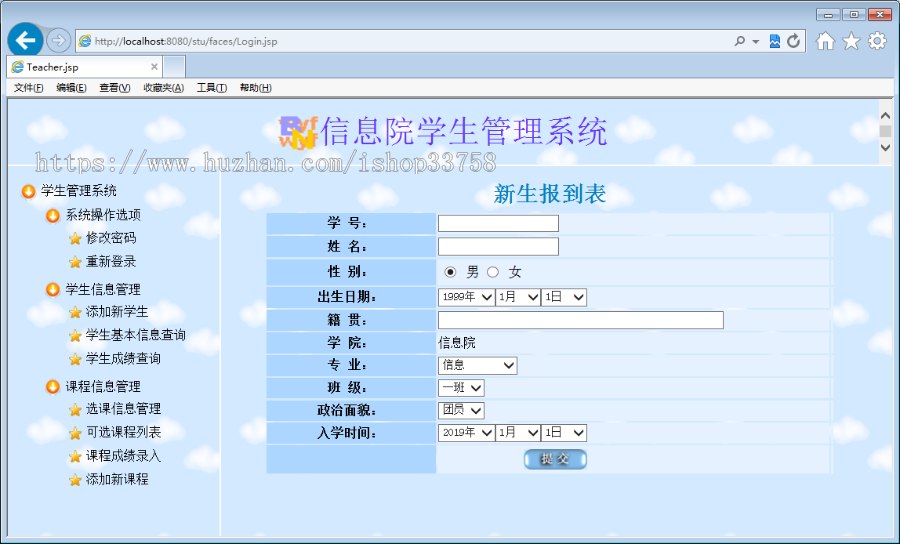Open the 收藏夹(A) menu
900x544 pixels.
(164, 88)
